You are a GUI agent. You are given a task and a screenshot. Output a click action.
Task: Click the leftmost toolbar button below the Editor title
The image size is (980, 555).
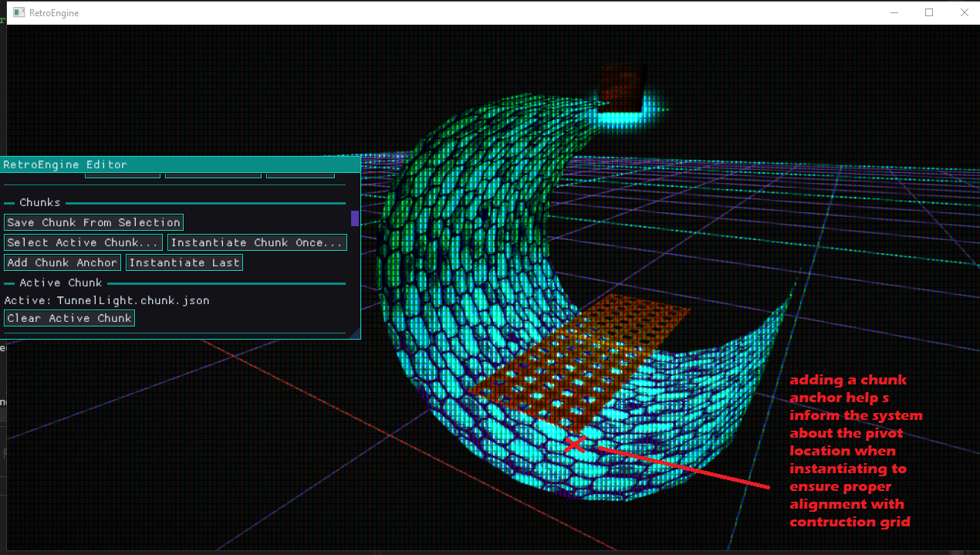click(122, 174)
